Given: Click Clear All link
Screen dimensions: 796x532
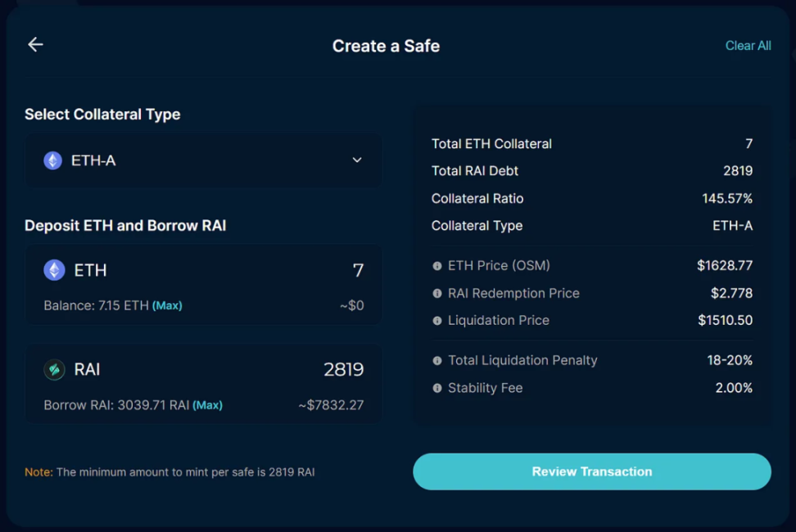Looking at the screenshot, I should point(748,46).
